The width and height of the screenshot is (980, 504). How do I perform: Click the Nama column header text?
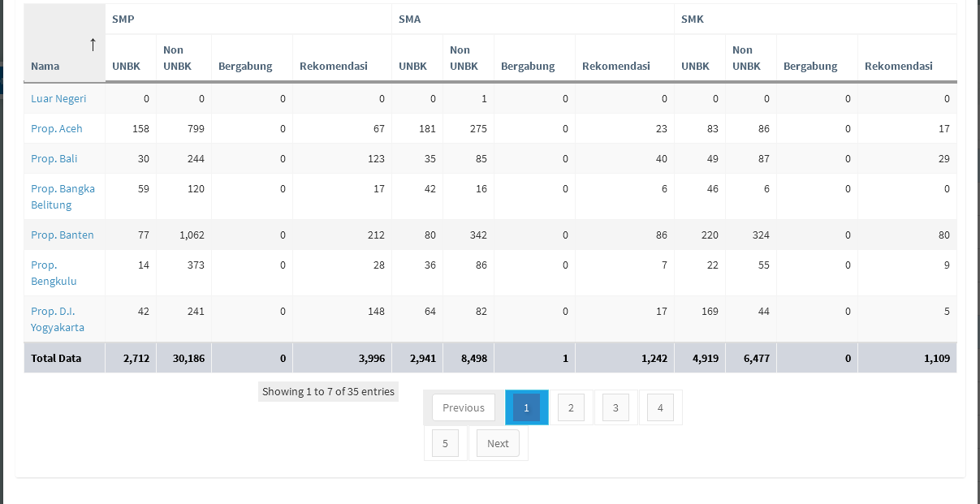(45, 66)
